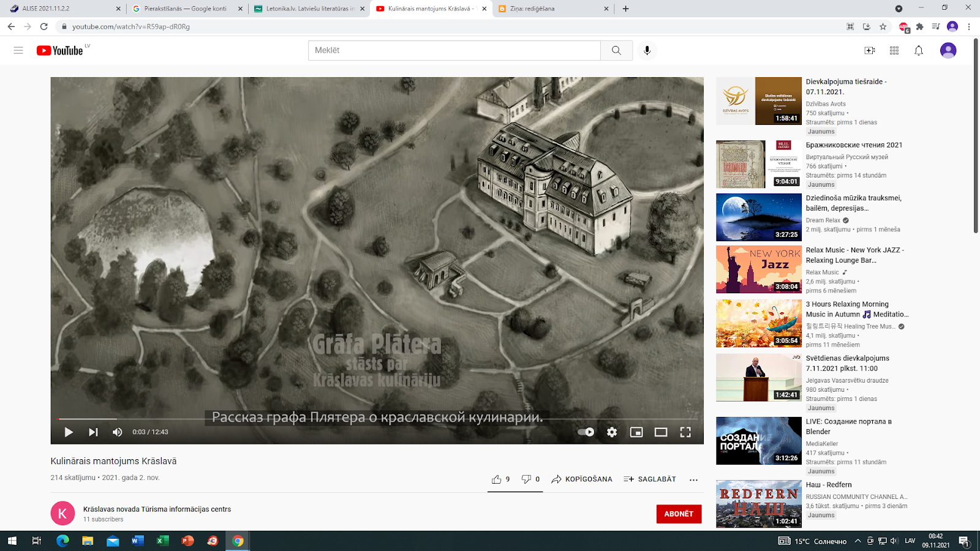The height and width of the screenshot is (551, 980).
Task: Seek on the video progress bar
Action: [x=377, y=419]
